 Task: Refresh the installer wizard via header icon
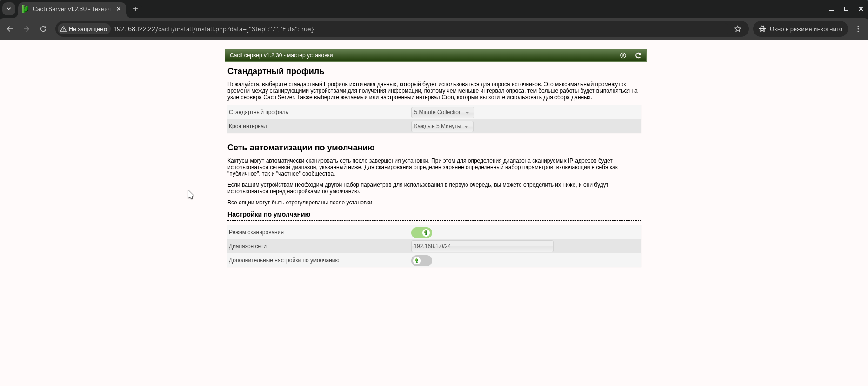pyautogui.click(x=638, y=55)
